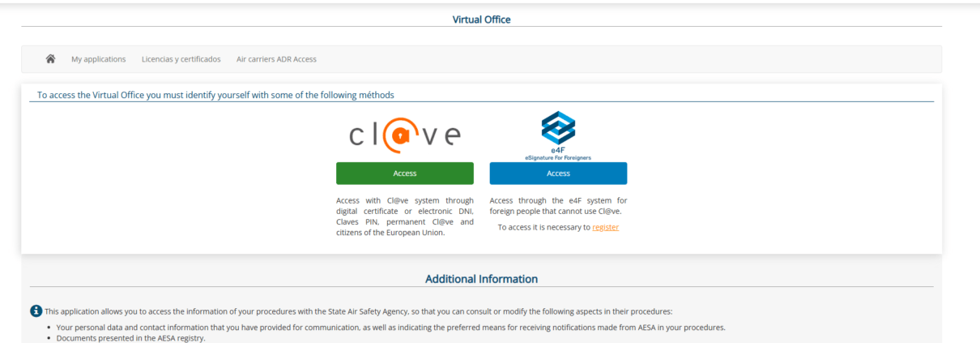Click the Cl@ve logo image

pos(404,135)
